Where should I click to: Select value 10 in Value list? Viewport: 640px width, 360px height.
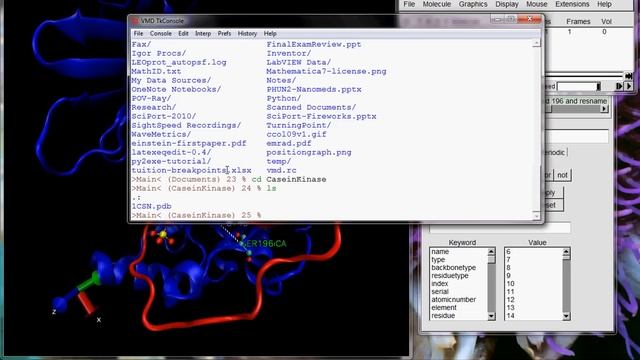coord(510,284)
